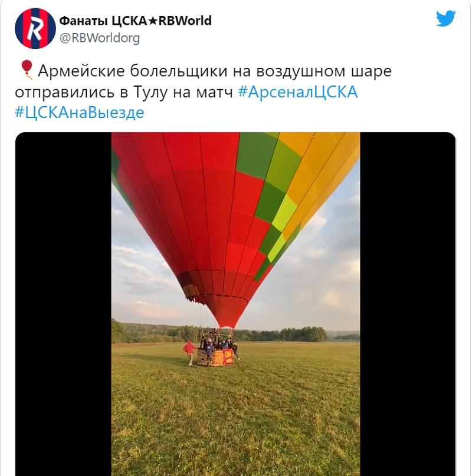The height and width of the screenshot is (476, 472).
Task: Click the left black video letterbox bar
Action: [x=63, y=304]
